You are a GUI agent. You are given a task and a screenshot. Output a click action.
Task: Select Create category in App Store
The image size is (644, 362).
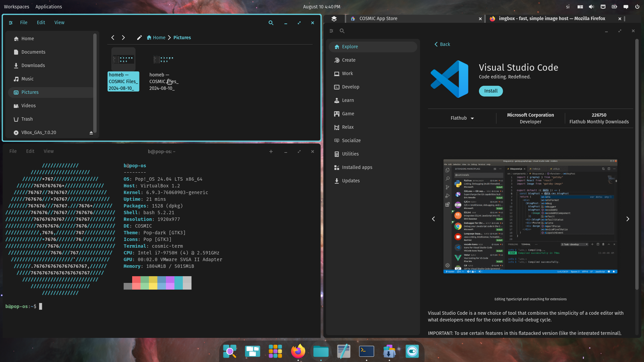[x=373, y=60]
